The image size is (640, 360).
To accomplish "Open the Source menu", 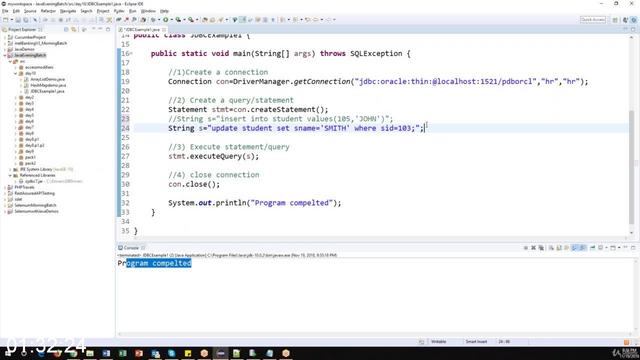I will coord(30,11).
